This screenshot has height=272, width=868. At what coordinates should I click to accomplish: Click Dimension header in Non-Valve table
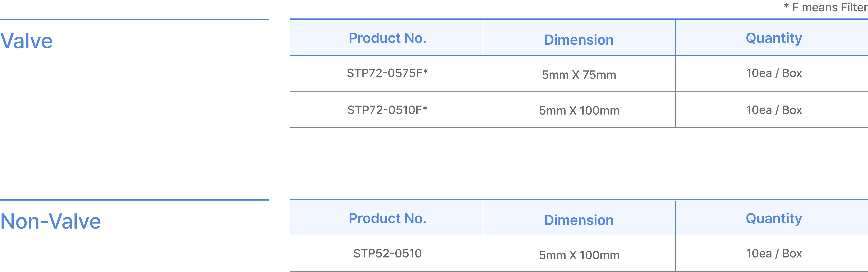(578, 220)
